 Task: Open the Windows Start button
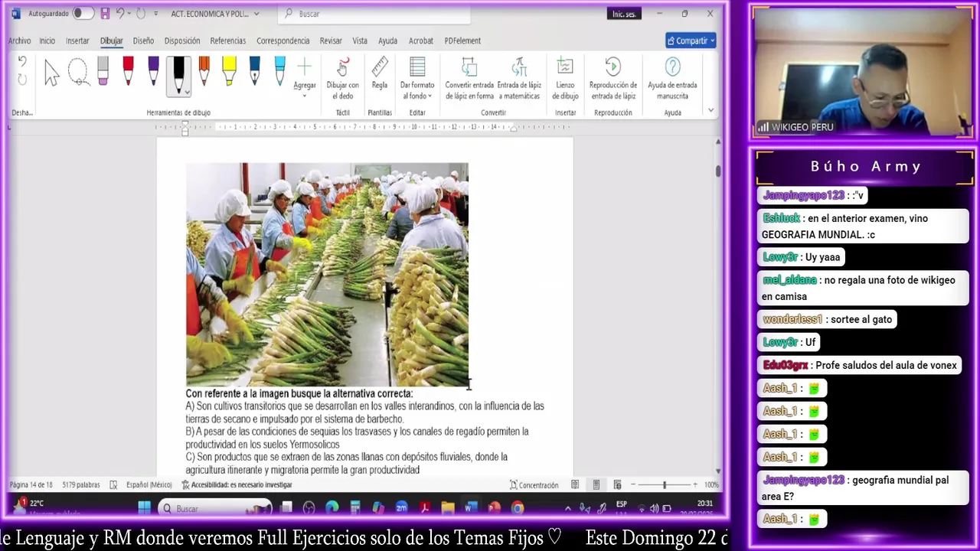144,508
